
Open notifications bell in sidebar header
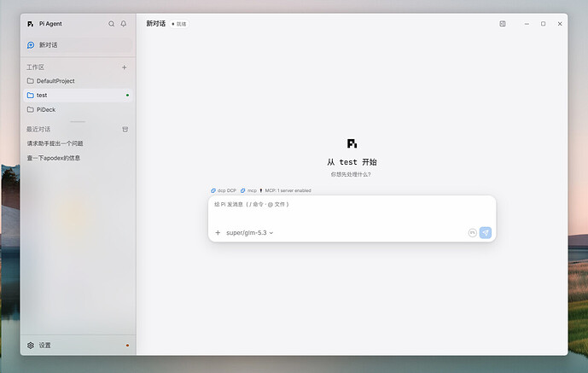(x=124, y=24)
